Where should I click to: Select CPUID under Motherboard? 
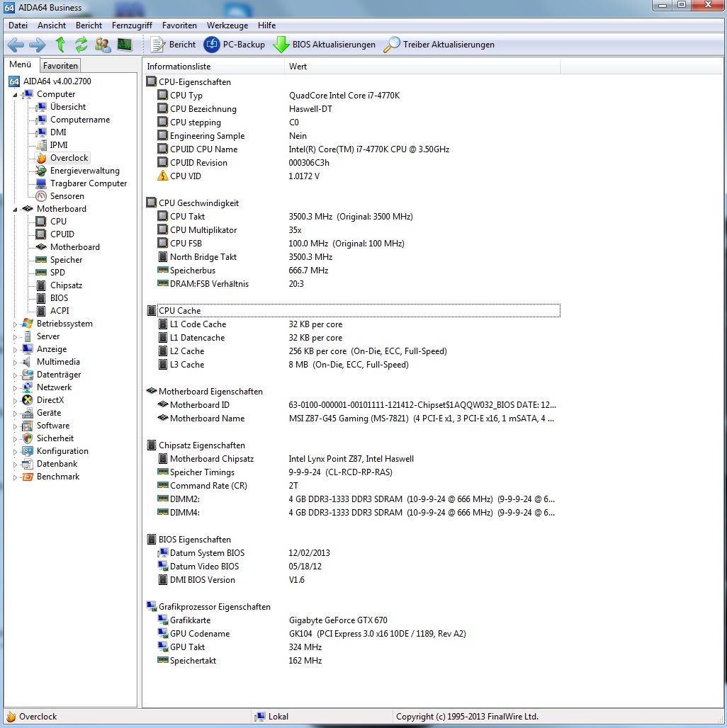pos(62,234)
